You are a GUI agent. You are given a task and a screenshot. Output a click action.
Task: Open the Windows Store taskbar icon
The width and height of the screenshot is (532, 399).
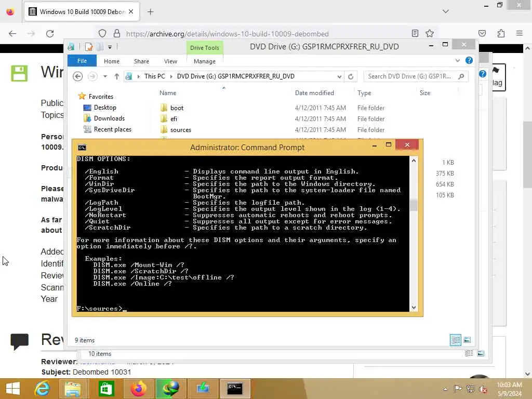tap(106, 389)
